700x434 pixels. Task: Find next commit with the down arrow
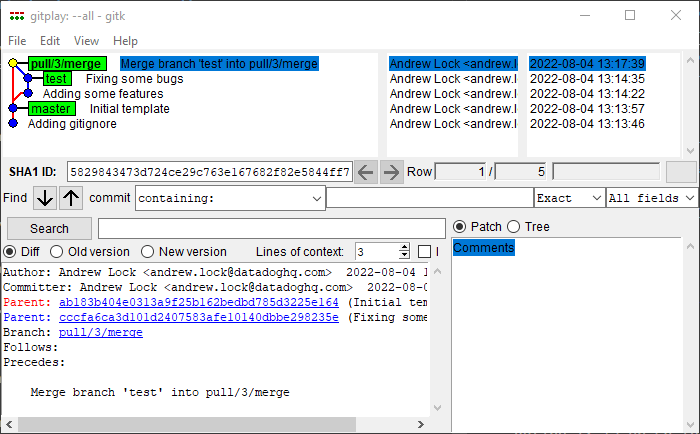coord(45,198)
